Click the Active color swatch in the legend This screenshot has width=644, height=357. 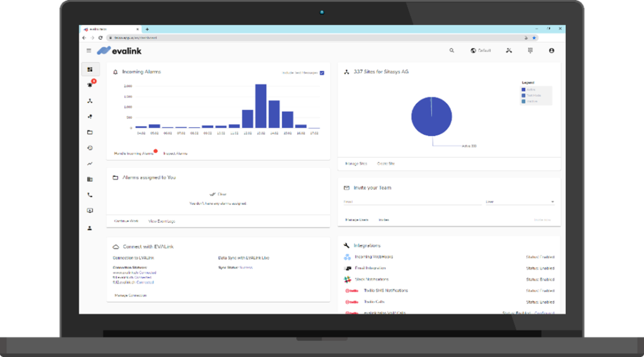pyautogui.click(x=523, y=89)
